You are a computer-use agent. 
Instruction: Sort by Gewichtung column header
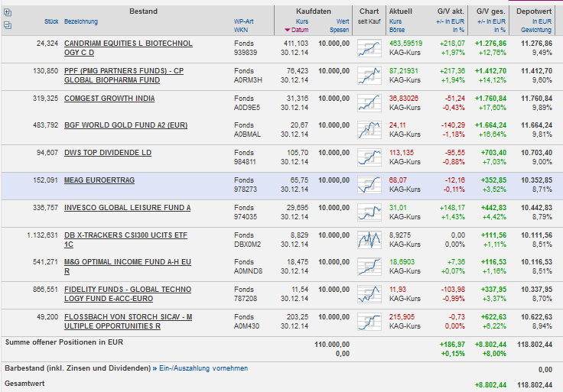[536, 30]
